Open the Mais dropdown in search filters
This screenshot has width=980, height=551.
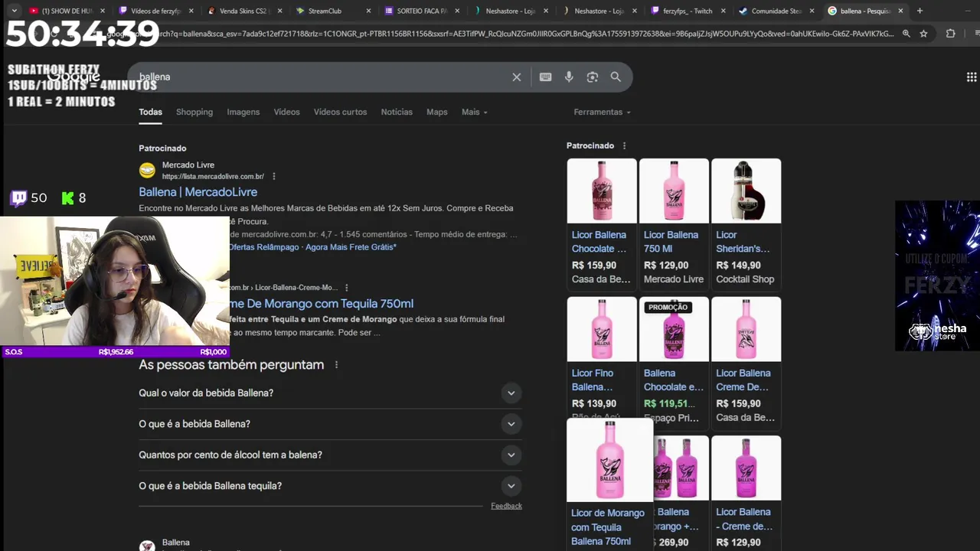point(474,112)
